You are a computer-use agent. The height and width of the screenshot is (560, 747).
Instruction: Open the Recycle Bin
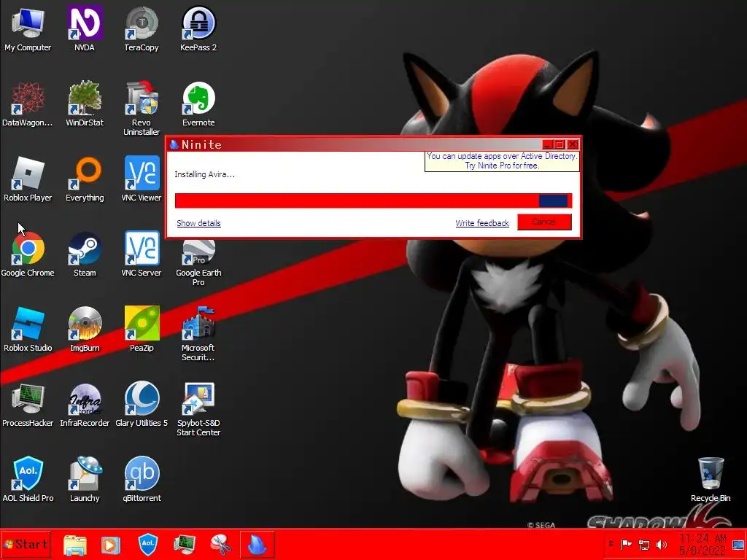(x=711, y=480)
